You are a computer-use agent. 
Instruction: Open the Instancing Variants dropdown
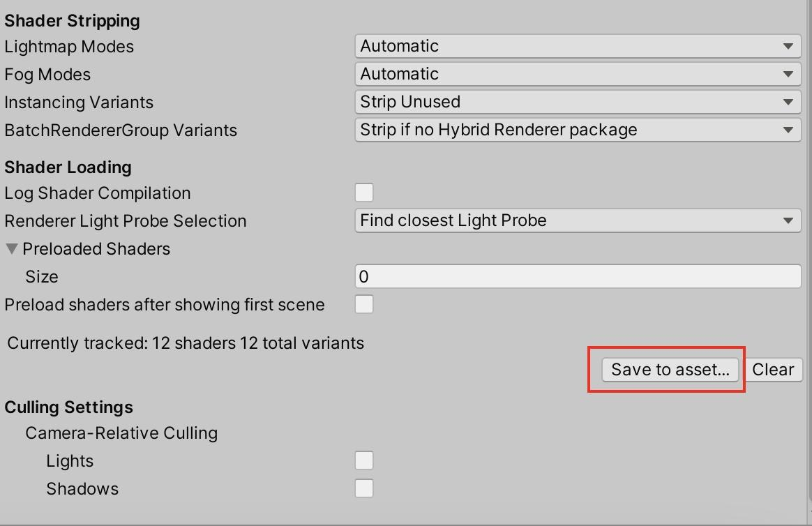coord(578,102)
